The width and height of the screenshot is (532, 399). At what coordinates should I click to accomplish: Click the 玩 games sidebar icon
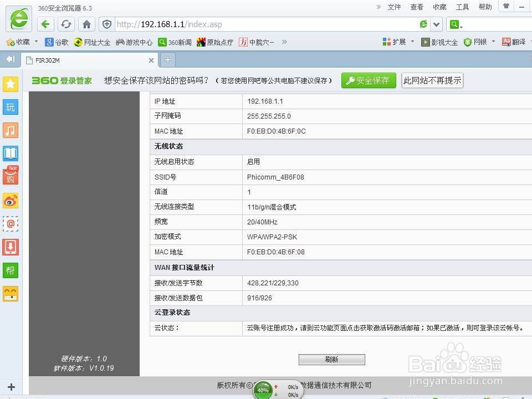11,107
